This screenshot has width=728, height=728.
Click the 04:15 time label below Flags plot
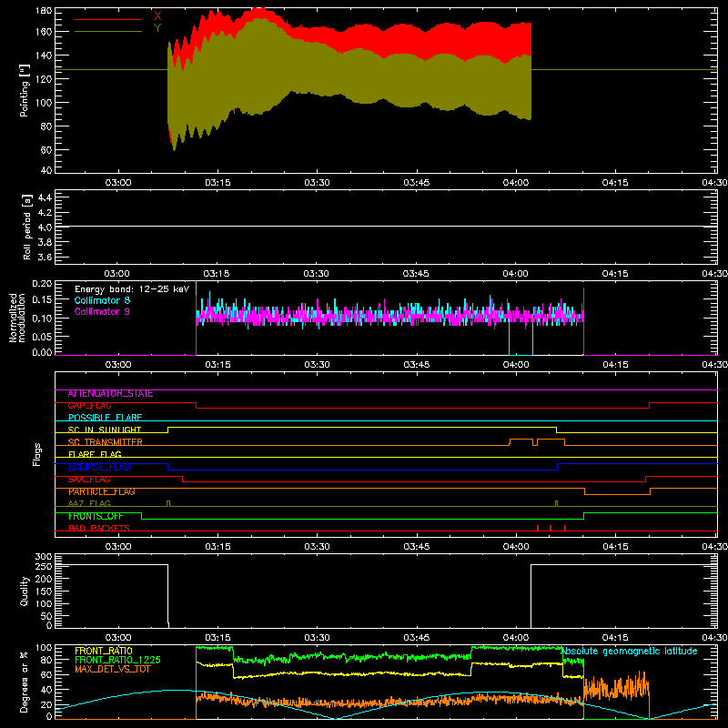click(616, 547)
